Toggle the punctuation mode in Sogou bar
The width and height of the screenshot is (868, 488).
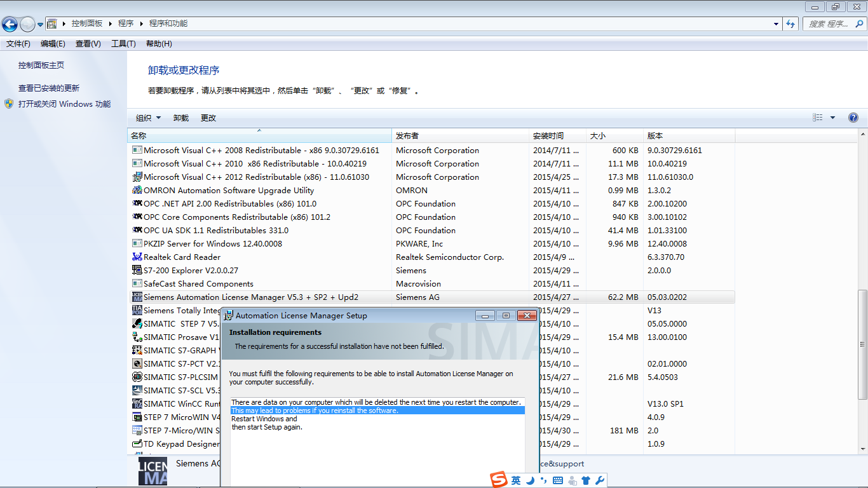click(x=543, y=481)
